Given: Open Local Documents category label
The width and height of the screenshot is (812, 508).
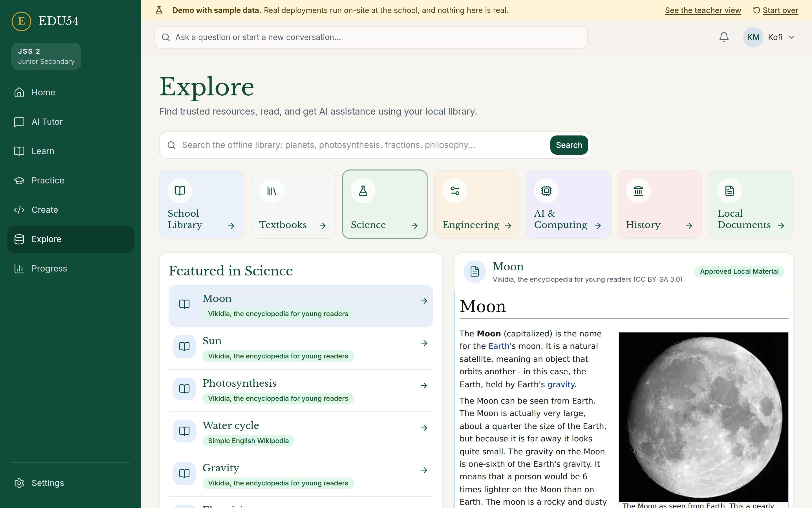Looking at the screenshot, I should pos(744,219).
